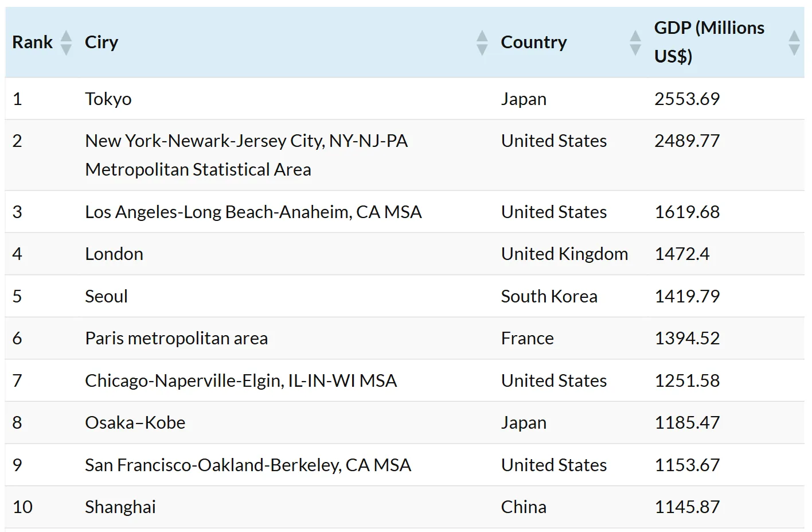
Task: Click the Country header label
Action: coord(533,42)
